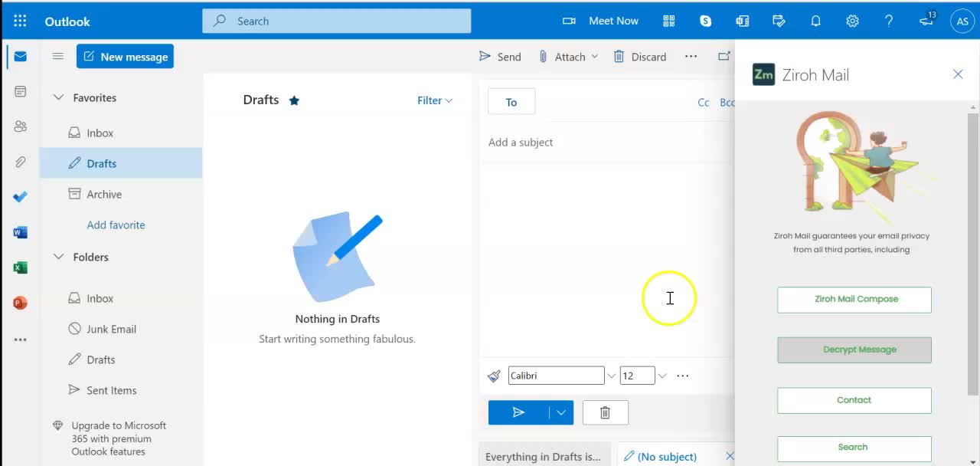Toggle the Drafts favorite star
Screen dimensions: 980x466
coord(294,100)
